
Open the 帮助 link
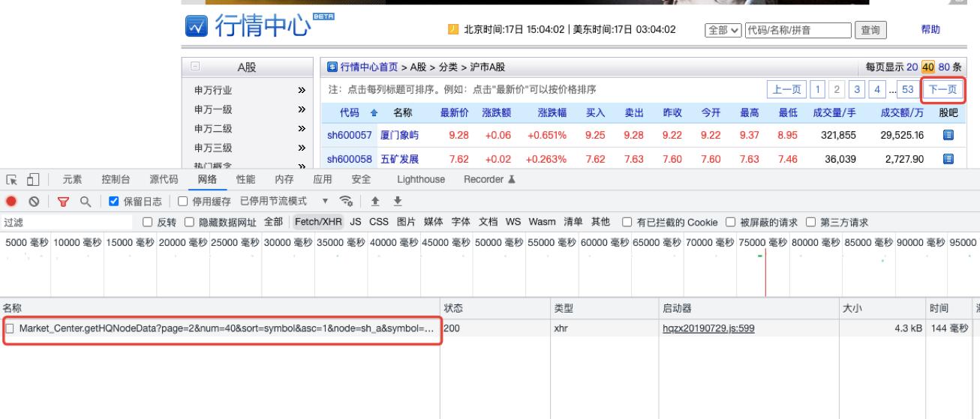(x=930, y=30)
